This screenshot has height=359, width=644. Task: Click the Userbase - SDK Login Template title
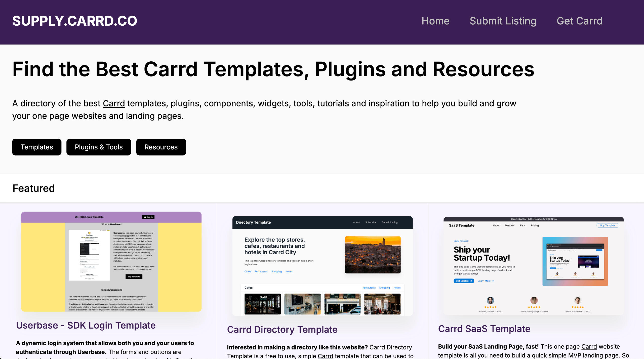(x=86, y=325)
